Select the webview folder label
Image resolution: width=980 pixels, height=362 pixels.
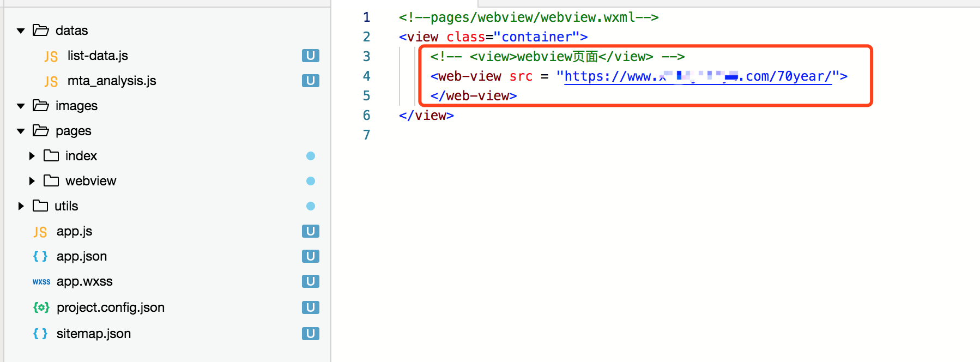pyautogui.click(x=90, y=181)
